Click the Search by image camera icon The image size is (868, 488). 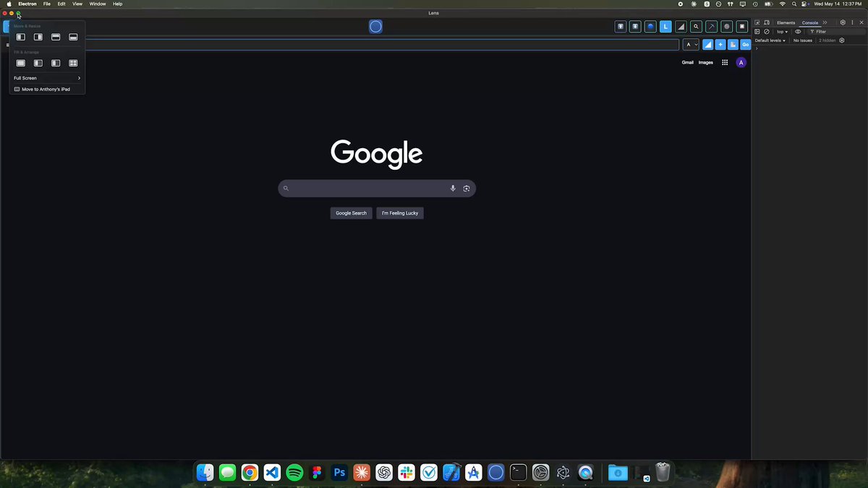coord(467,189)
